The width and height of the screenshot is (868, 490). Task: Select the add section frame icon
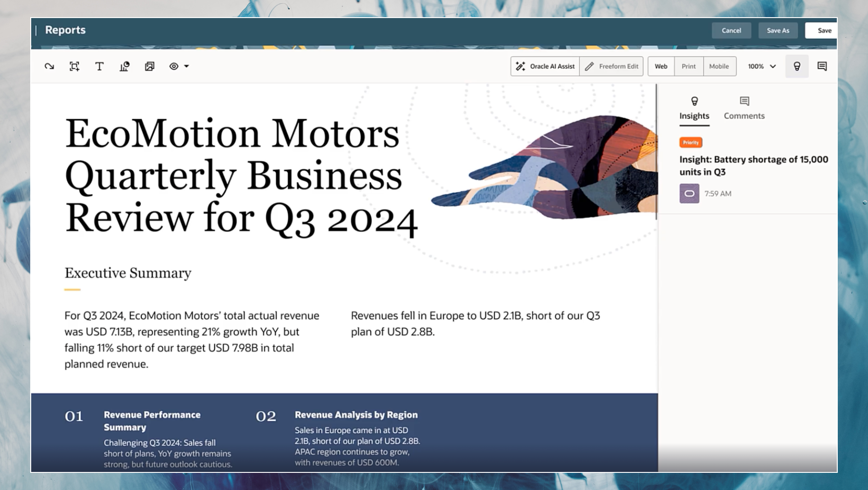pos(74,66)
